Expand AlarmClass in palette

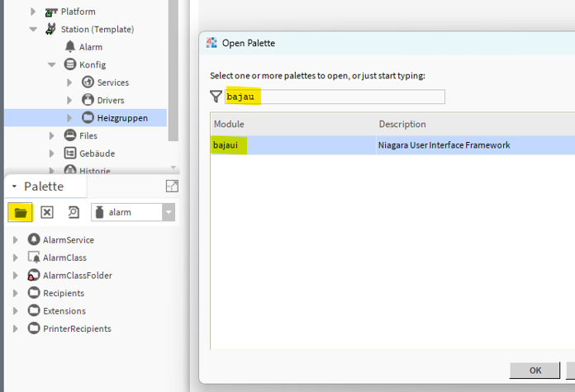(x=15, y=257)
